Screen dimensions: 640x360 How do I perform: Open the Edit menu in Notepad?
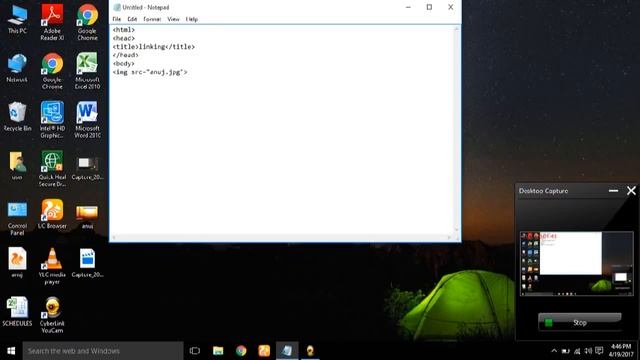click(132, 19)
